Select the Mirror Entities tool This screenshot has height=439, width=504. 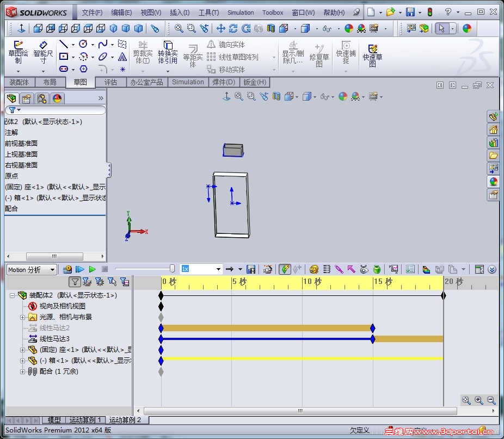coord(226,45)
